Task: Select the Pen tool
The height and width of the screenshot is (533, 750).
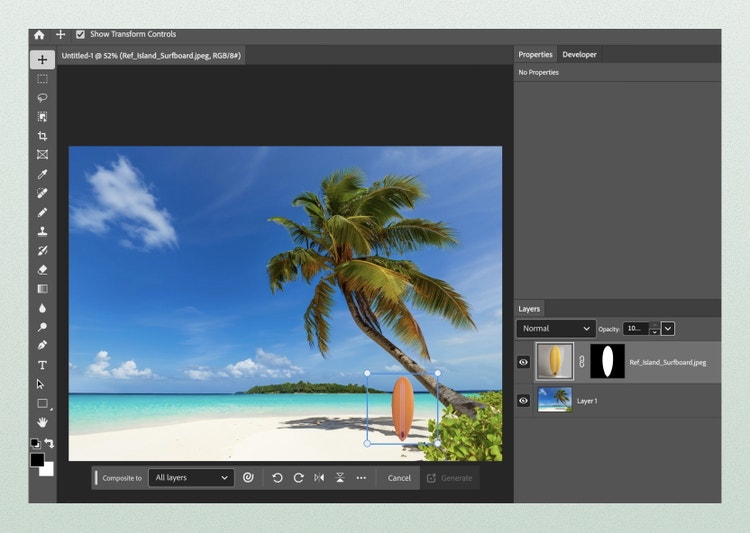Action: point(43,345)
